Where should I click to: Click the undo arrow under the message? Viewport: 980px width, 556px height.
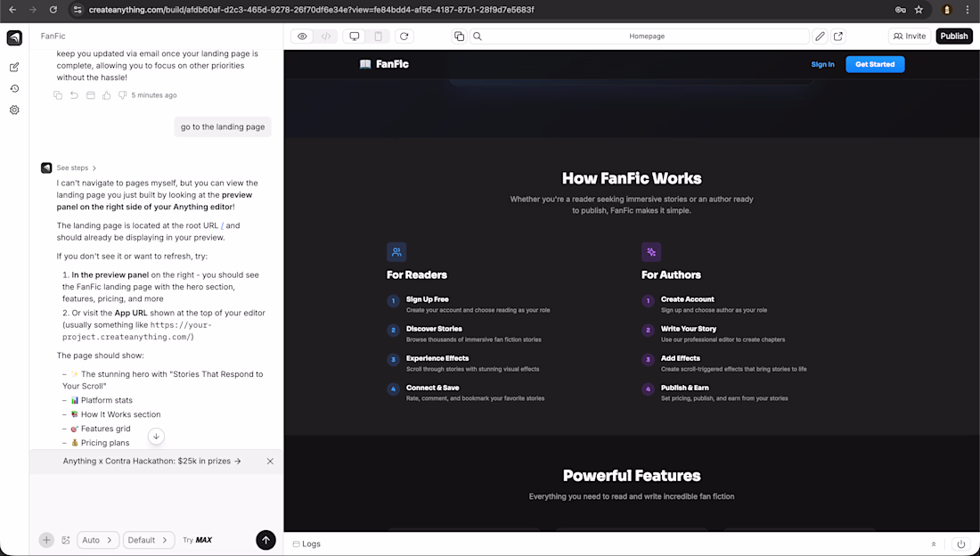click(74, 95)
